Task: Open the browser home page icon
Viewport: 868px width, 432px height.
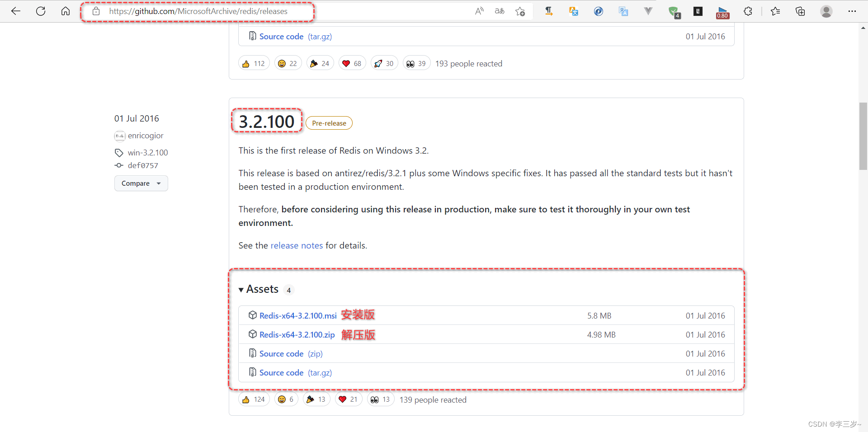Action: pyautogui.click(x=66, y=11)
